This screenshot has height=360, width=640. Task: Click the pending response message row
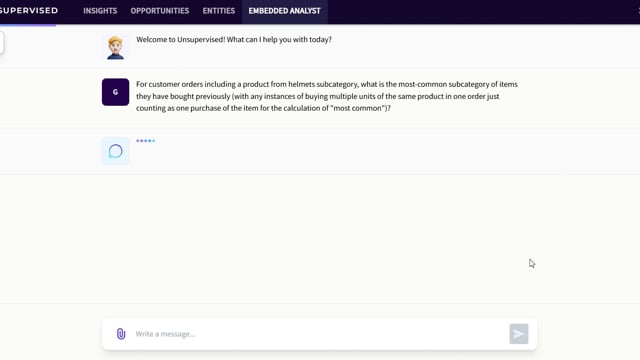point(320,151)
